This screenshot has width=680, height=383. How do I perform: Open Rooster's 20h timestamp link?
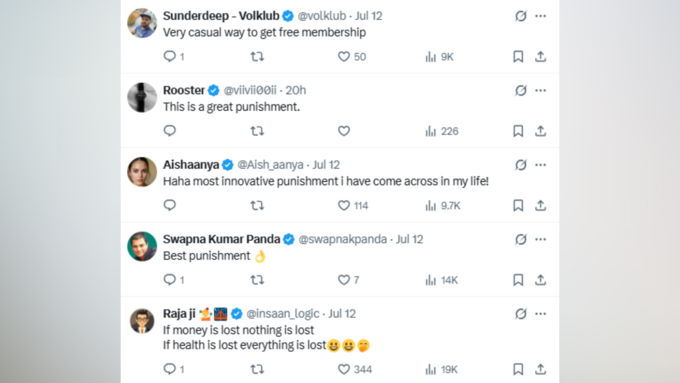[296, 90]
